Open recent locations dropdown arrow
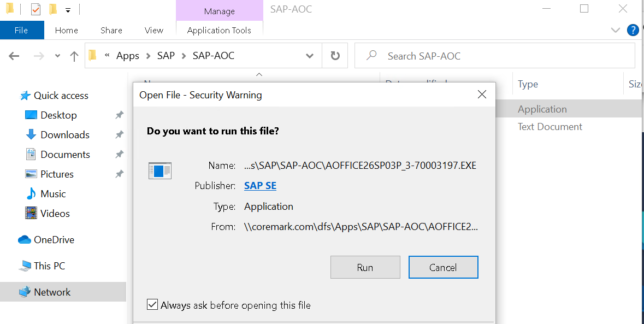 57,56
